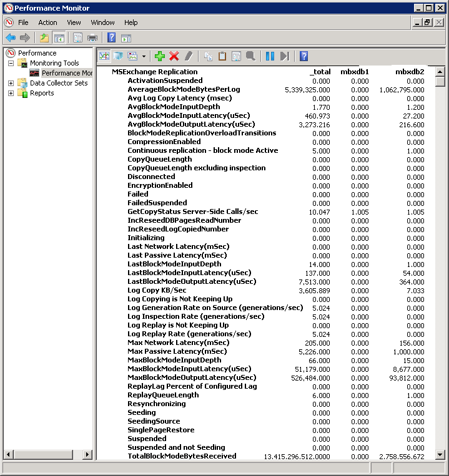Click the tree pane right scroll arrow
This screenshot has width=449, height=476.
(87, 454)
